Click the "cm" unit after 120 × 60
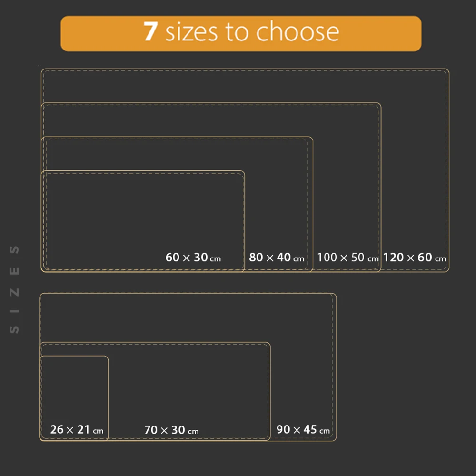Screen dimensions: 476x476 click(x=441, y=259)
